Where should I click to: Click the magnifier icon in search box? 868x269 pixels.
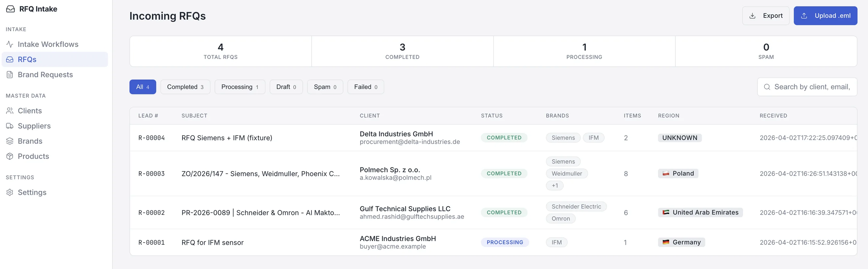click(767, 87)
